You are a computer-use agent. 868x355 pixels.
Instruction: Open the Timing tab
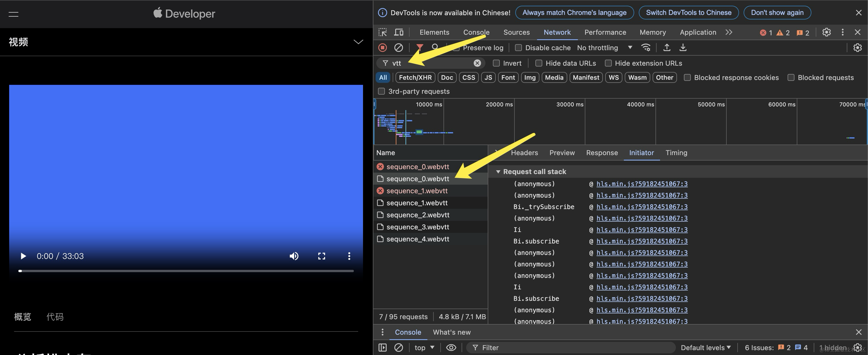tap(676, 153)
